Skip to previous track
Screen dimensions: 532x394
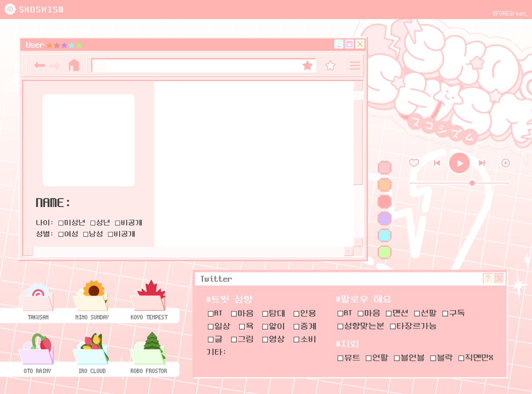click(x=437, y=163)
